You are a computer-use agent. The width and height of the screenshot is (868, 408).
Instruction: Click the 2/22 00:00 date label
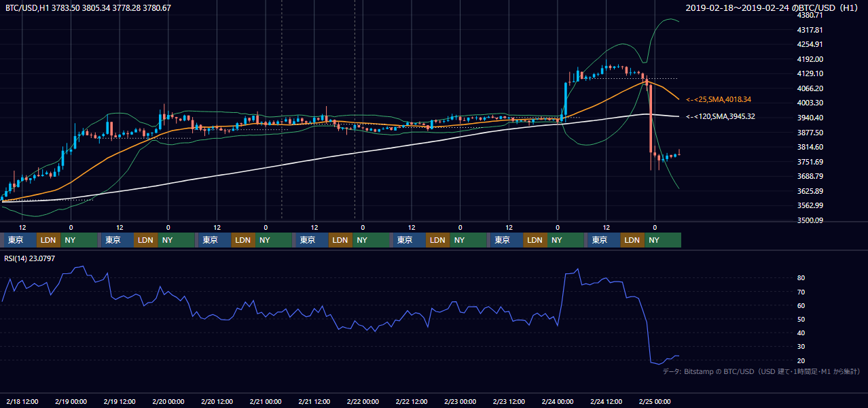click(363, 401)
